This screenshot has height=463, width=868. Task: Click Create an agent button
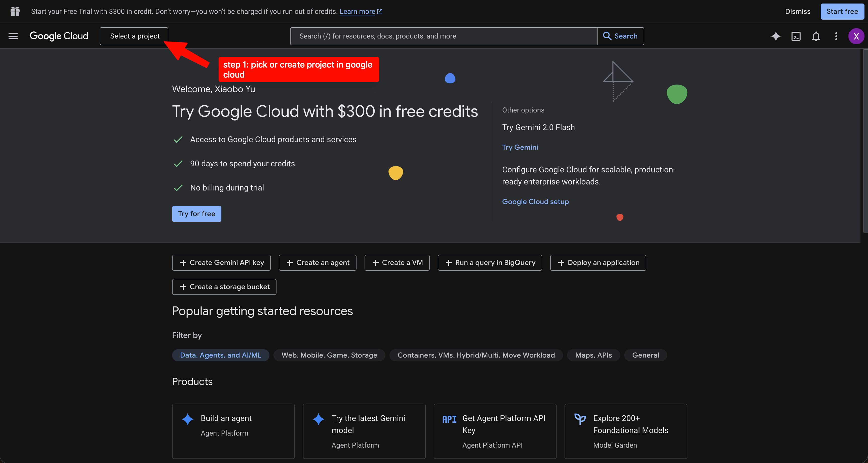318,262
